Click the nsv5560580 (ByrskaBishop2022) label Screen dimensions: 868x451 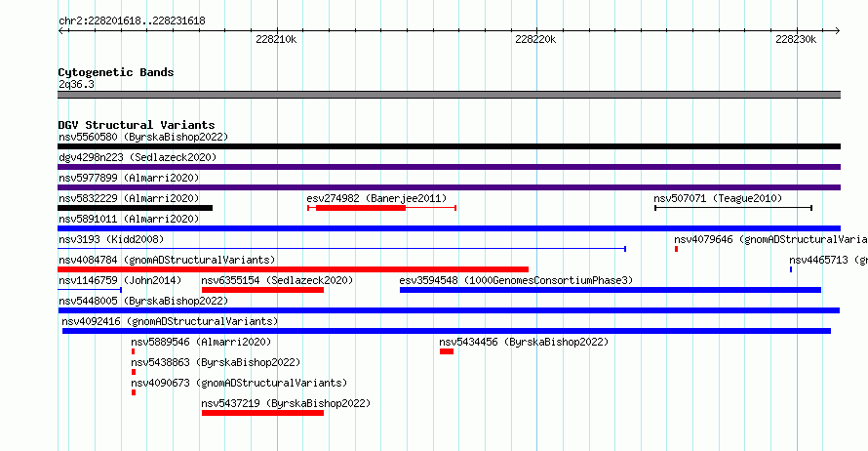(x=143, y=137)
